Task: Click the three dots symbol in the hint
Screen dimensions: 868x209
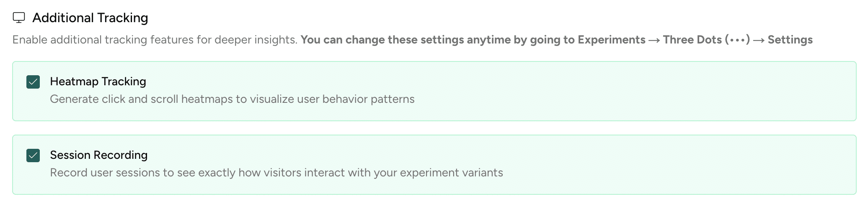Action: pos(737,40)
